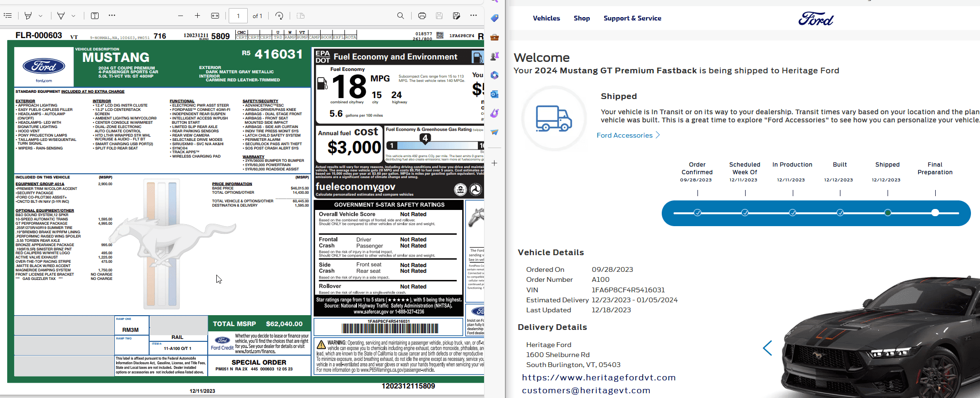Click Estimated Delivery date range
Viewport: 980px width, 398px height.
635,300
